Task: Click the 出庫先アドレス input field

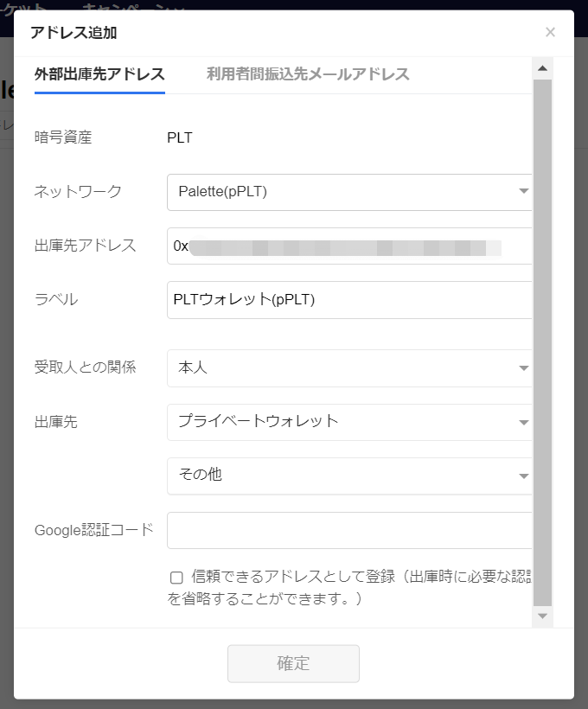Action: [349, 246]
